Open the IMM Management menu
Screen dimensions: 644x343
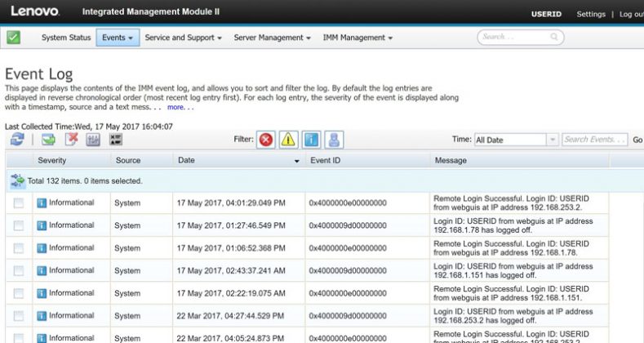[x=358, y=38]
